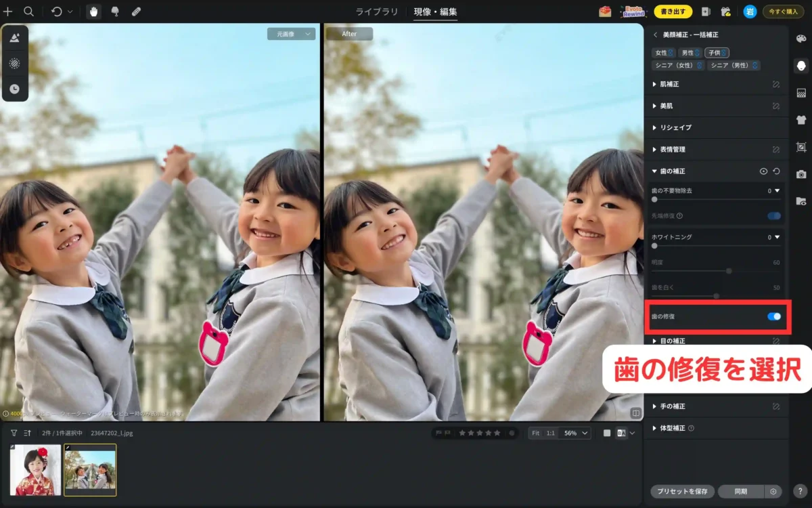Select the 女性 category chip
This screenshot has height=508, width=812.
(x=663, y=53)
